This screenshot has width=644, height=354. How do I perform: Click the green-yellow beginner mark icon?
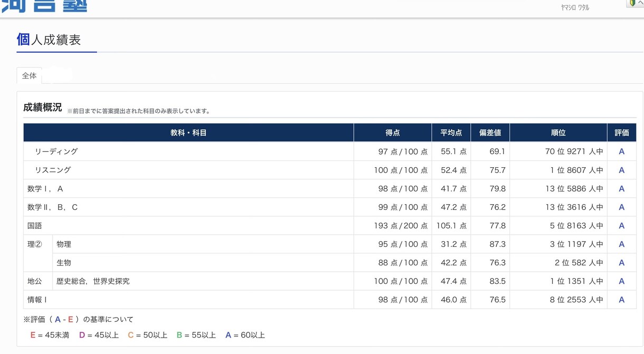pyautogui.click(x=632, y=3)
